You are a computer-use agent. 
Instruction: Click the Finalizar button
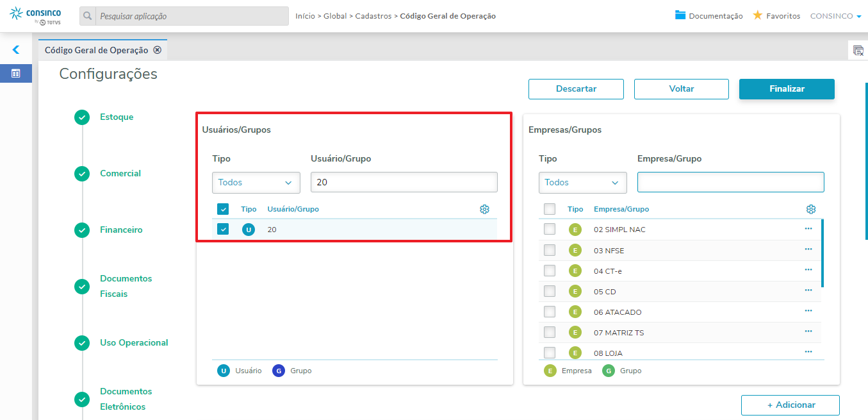(x=787, y=89)
